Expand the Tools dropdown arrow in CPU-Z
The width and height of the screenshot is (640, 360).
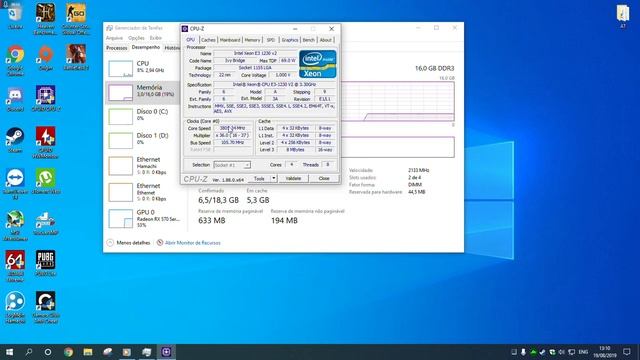[x=274, y=178]
